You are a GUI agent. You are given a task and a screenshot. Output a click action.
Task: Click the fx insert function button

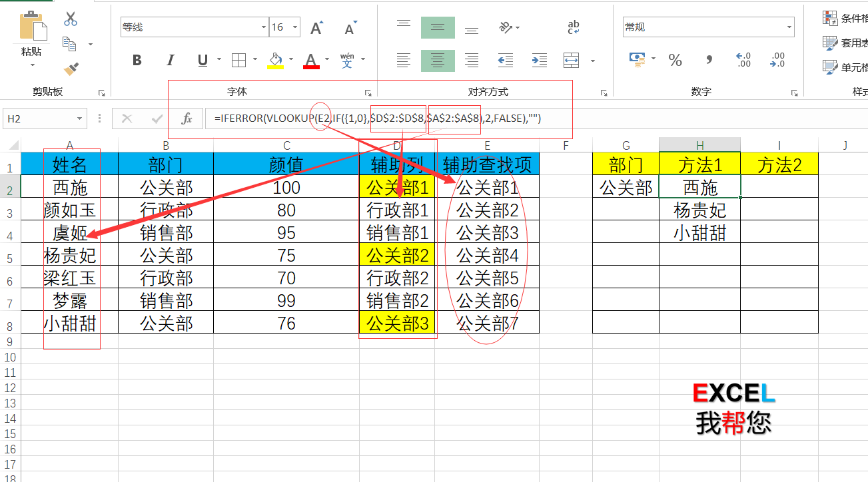[x=187, y=119]
